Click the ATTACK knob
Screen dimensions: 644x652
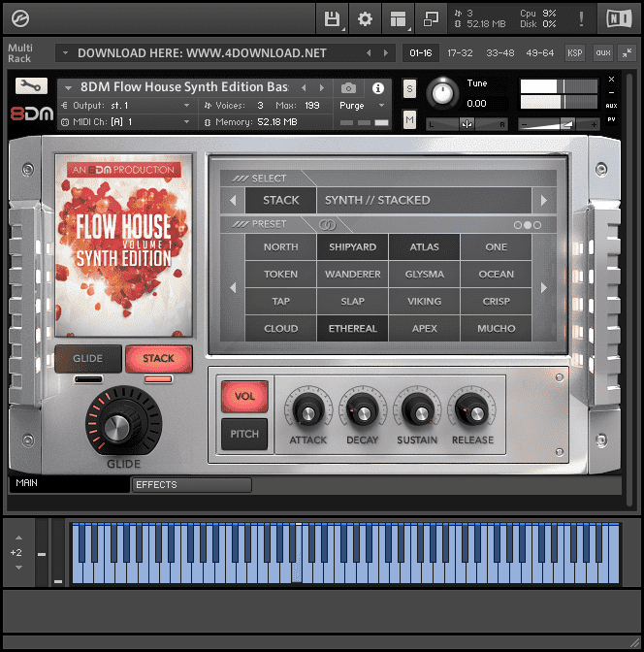(308, 410)
